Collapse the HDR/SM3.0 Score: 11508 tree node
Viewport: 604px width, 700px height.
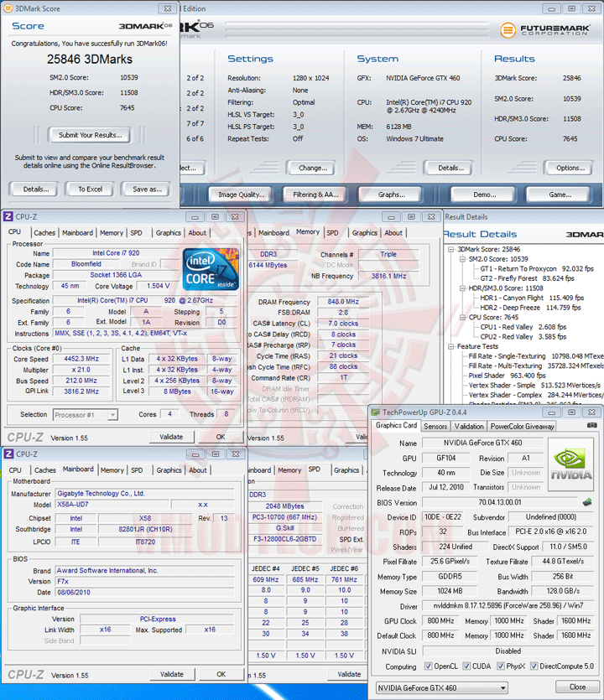(x=462, y=288)
